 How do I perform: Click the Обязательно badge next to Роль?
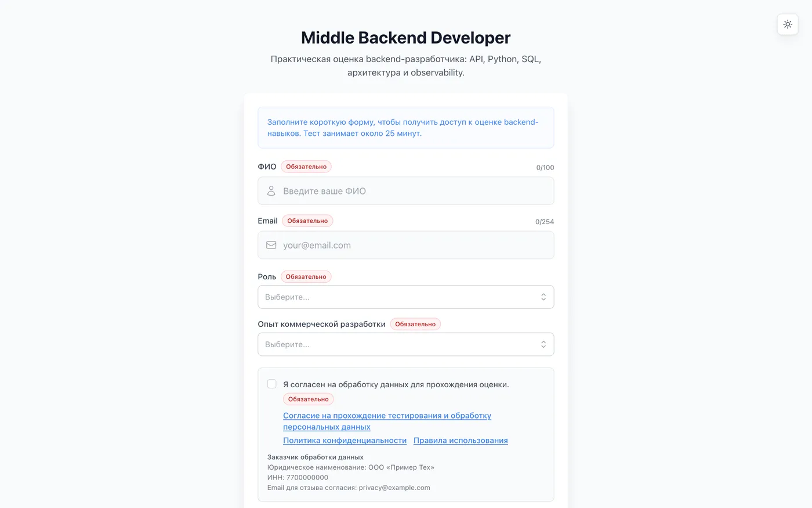(306, 276)
